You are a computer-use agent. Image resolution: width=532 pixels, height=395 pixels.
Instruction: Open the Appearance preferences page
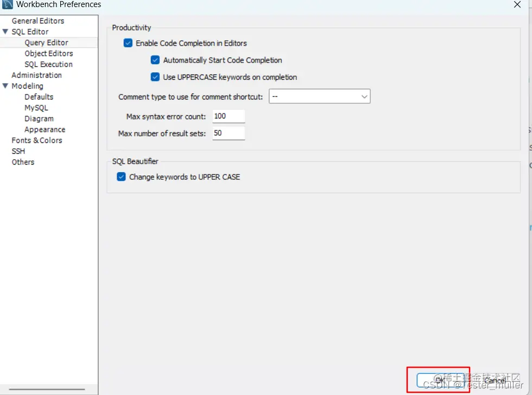click(45, 129)
